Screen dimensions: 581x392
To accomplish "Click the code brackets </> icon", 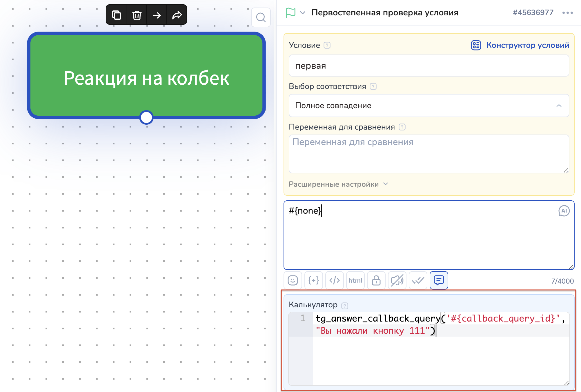I will coord(335,280).
